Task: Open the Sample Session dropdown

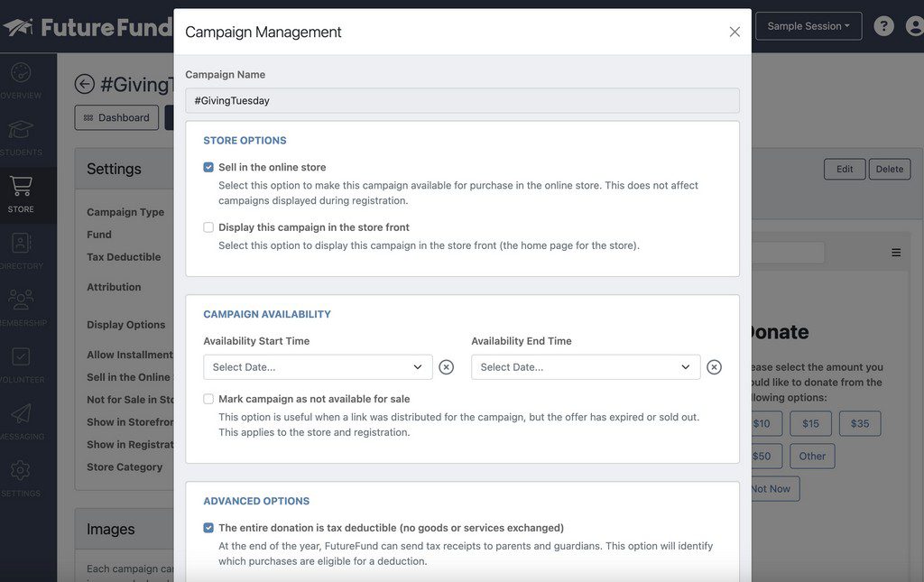Action: click(808, 26)
